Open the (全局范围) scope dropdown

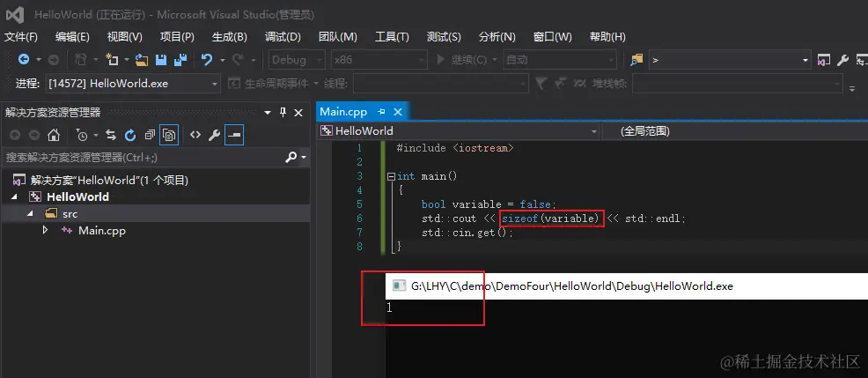click(x=734, y=130)
